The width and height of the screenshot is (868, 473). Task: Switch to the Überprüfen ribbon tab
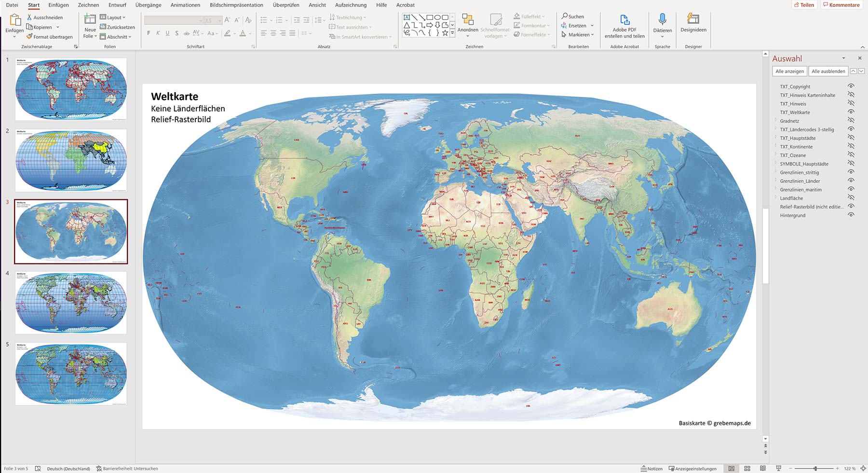pos(286,5)
